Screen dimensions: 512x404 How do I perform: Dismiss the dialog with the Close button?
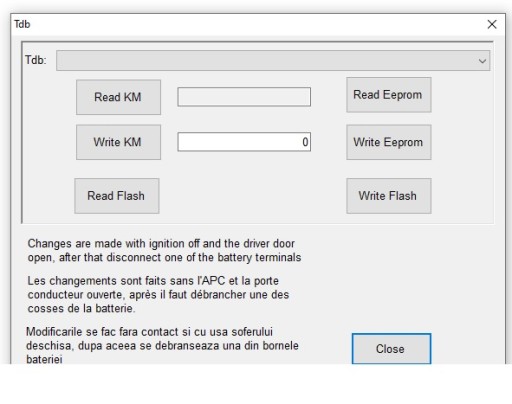click(391, 349)
